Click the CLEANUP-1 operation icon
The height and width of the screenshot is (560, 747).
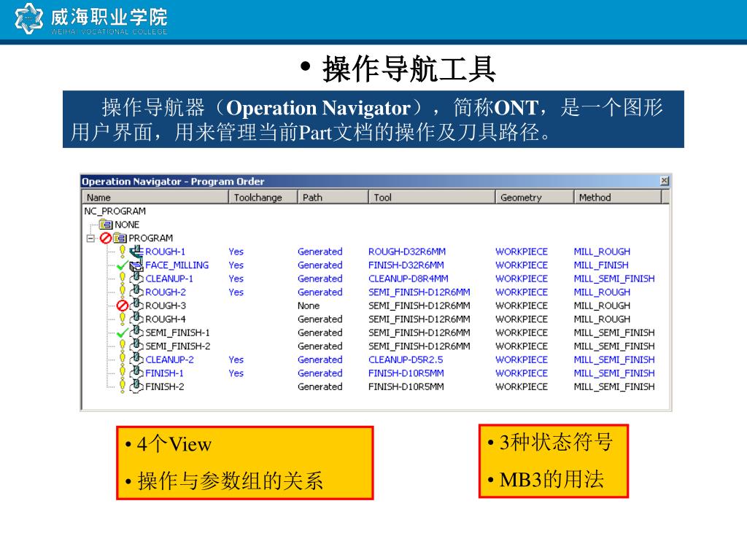pos(136,278)
